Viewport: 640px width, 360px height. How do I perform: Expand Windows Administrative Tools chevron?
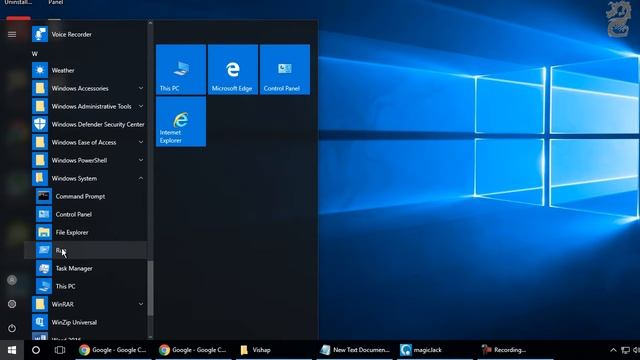[x=141, y=106]
